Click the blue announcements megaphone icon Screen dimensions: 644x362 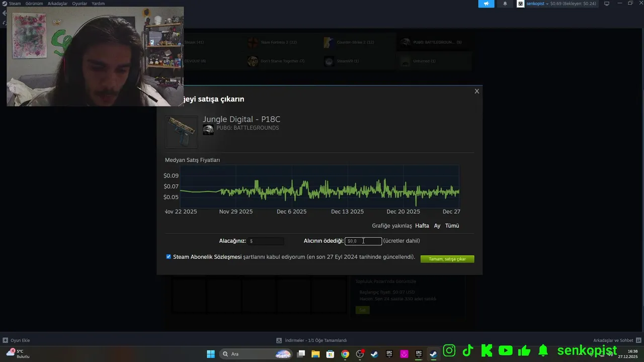(x=486, y=4)
